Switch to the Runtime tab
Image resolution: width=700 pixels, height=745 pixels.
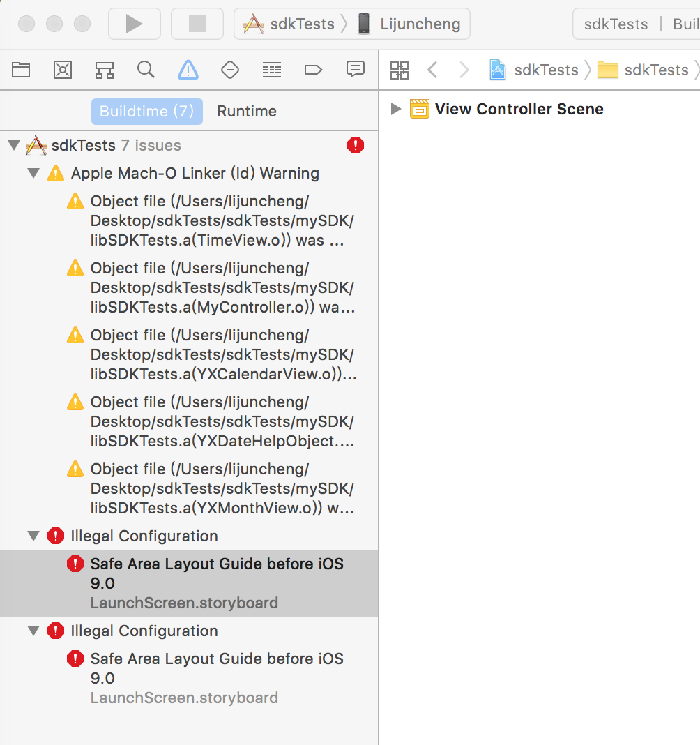tap(247, 112)
